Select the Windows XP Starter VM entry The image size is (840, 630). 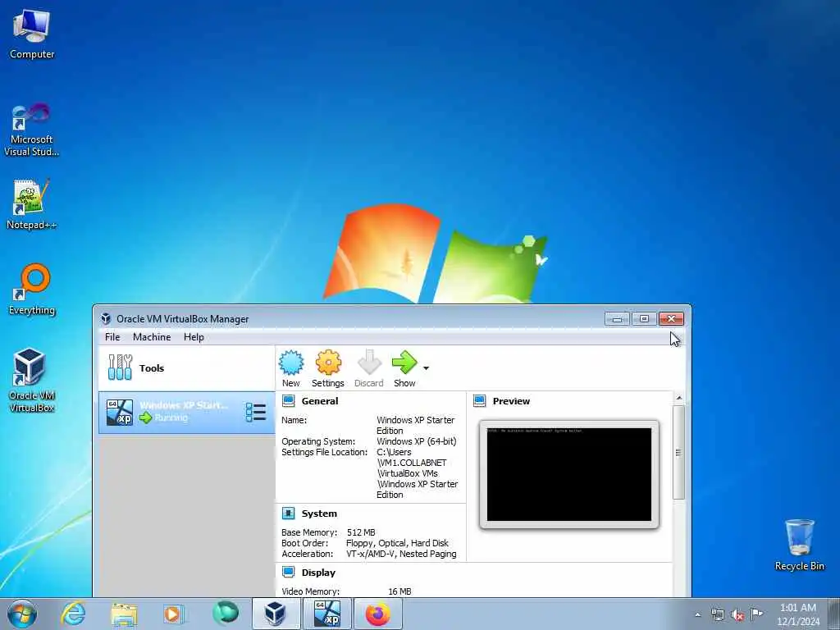click(x=186, y=412)
